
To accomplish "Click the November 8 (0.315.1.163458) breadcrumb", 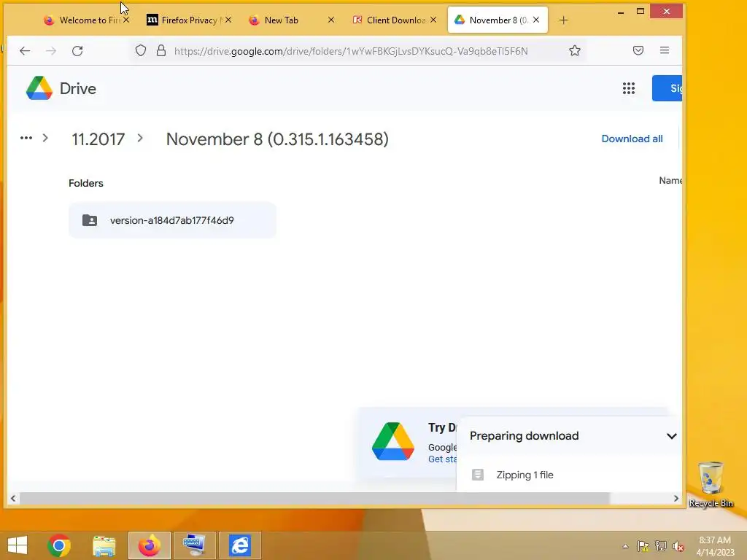I will tap(277, 139).
